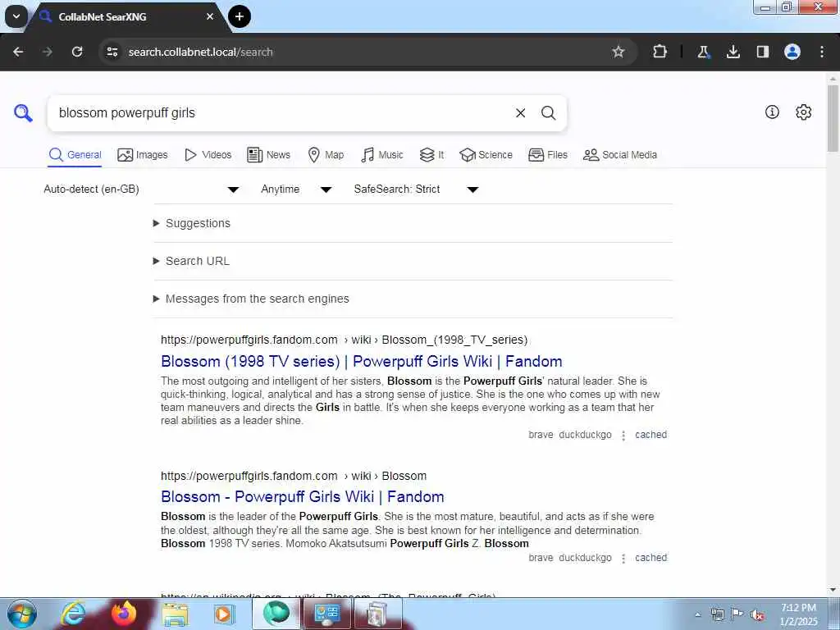This screenshot has height=630, width=840.
Task: Open Windows Explorer folder on taskbar
Action: (176, 615)
